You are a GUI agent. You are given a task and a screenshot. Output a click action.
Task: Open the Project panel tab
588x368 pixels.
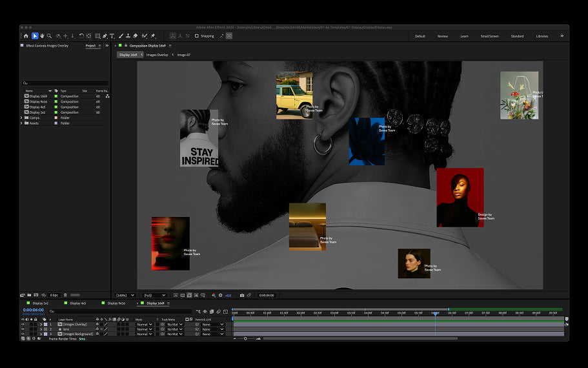90,45
